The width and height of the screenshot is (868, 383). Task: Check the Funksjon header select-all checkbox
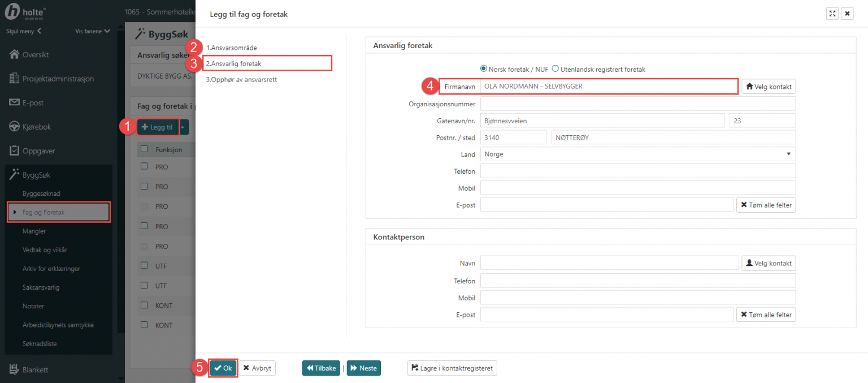(x=144, y=149)
